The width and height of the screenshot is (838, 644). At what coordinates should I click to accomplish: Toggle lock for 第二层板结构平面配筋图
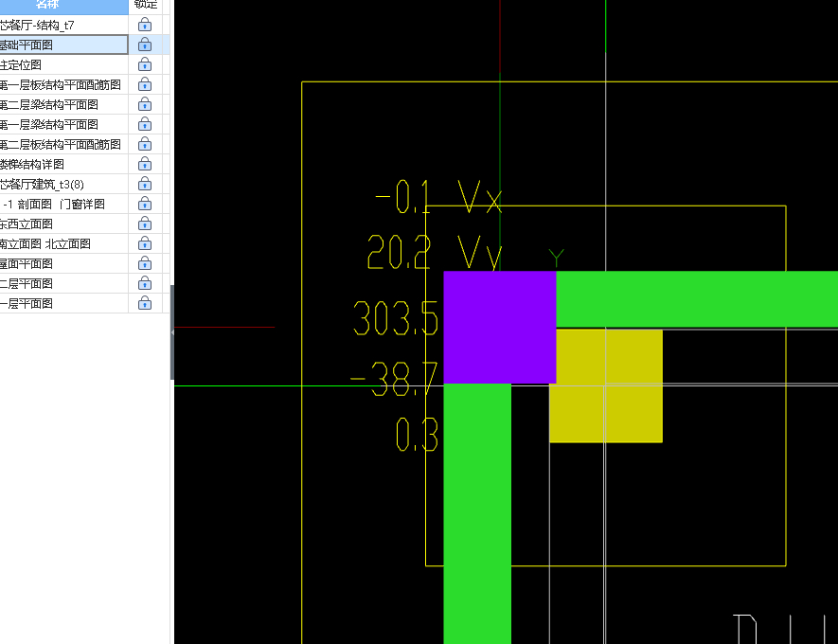click(x=145, y=144)
